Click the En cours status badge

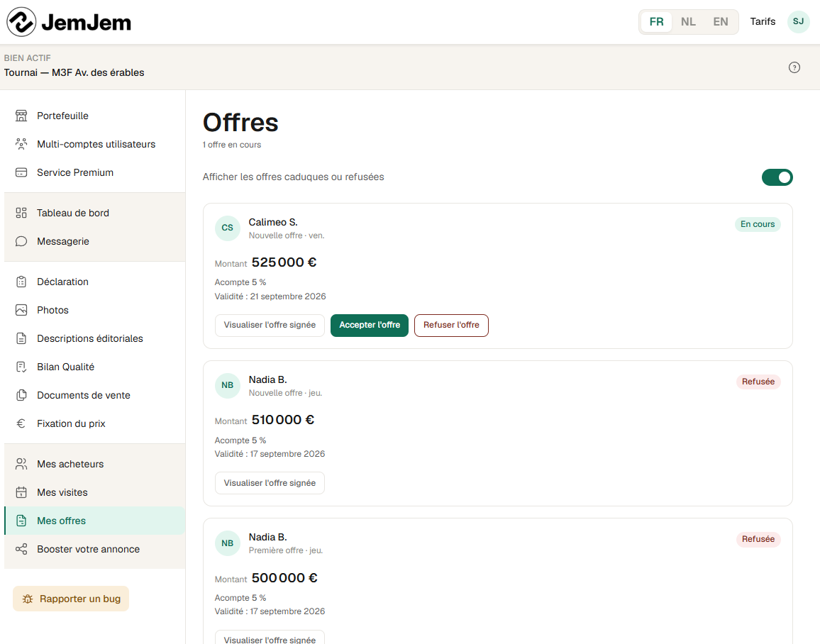tap(758, 224)
